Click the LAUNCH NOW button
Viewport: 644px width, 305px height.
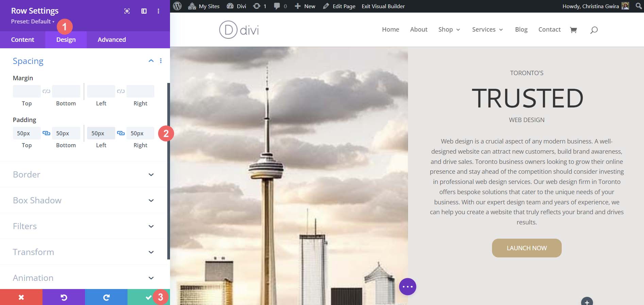click(x=526, y=248)
